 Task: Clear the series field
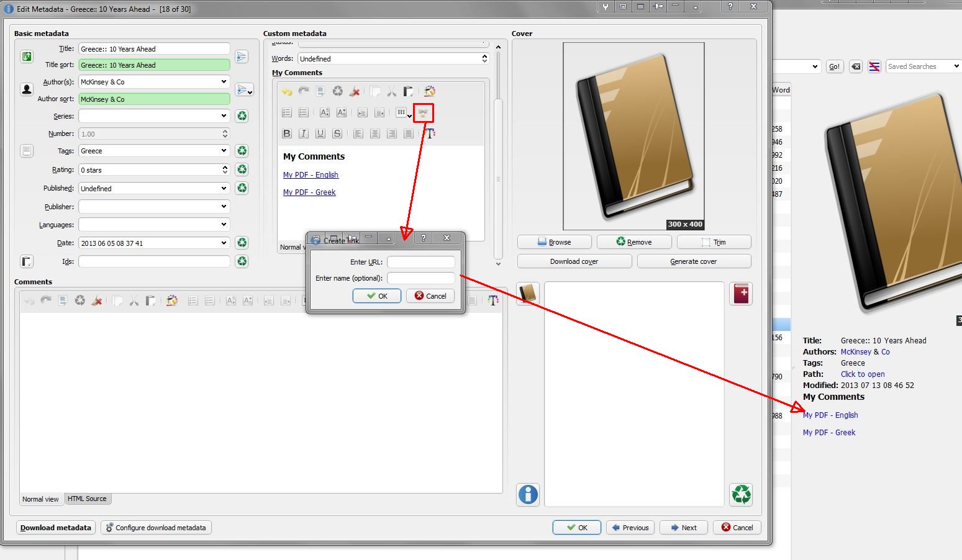(242, 116)
